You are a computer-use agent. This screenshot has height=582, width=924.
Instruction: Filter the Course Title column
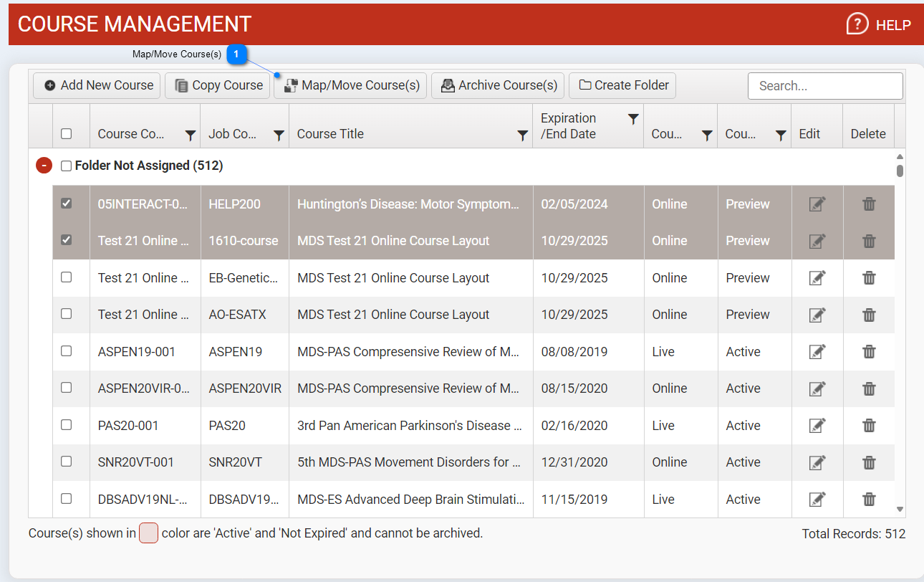coord(523,135)
